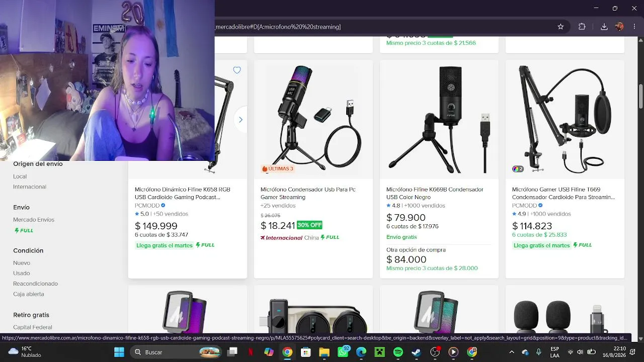The width and height of the screenshot is (644, 362).
Task: Show next photo of the Fifine K658 card
Action: point(240,120)
